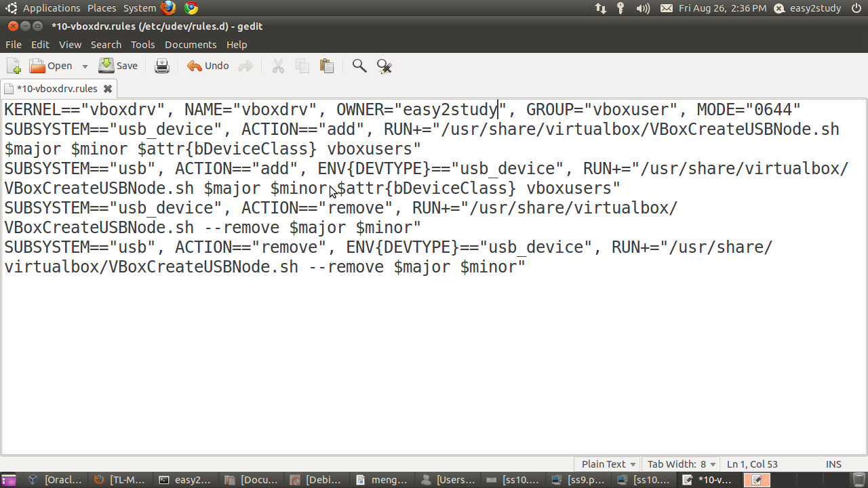The image size is (868, 488).
Task: Switch to the [Oracl... window in taskbar
Action: point(56,480)
